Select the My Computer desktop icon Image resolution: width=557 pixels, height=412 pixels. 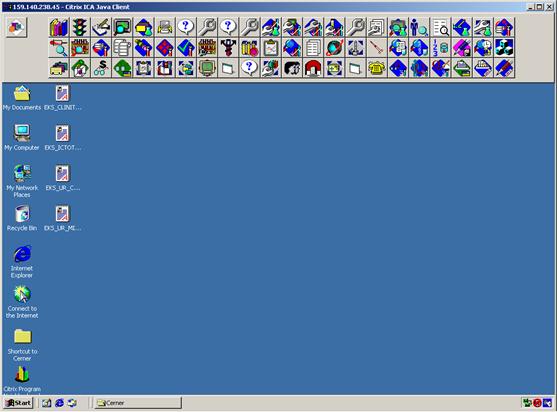(22, 138)
